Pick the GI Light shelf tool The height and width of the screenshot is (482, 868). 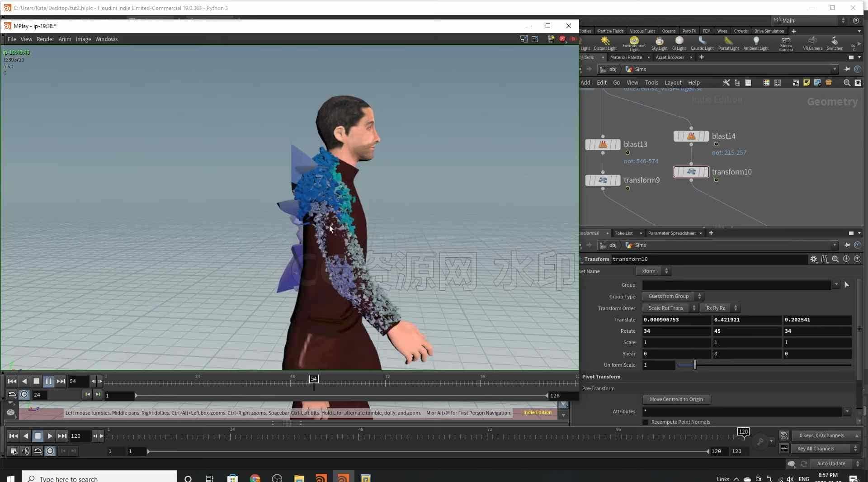[679, 43]
